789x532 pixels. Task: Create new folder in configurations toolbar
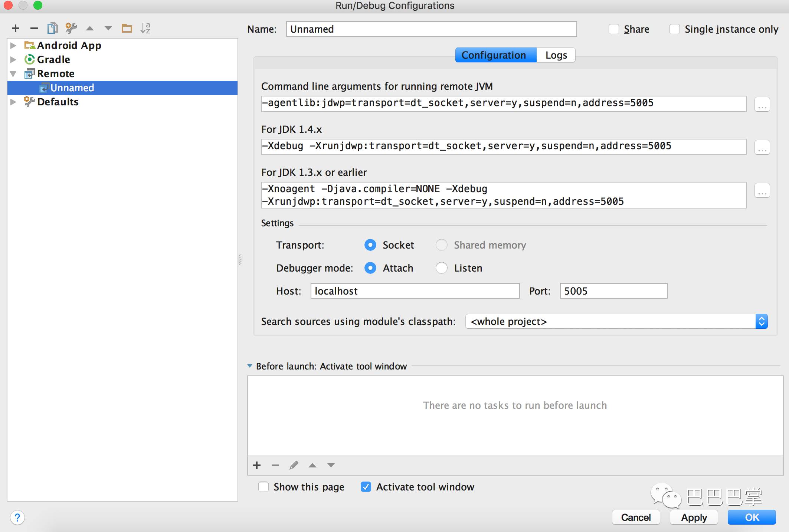127,28
